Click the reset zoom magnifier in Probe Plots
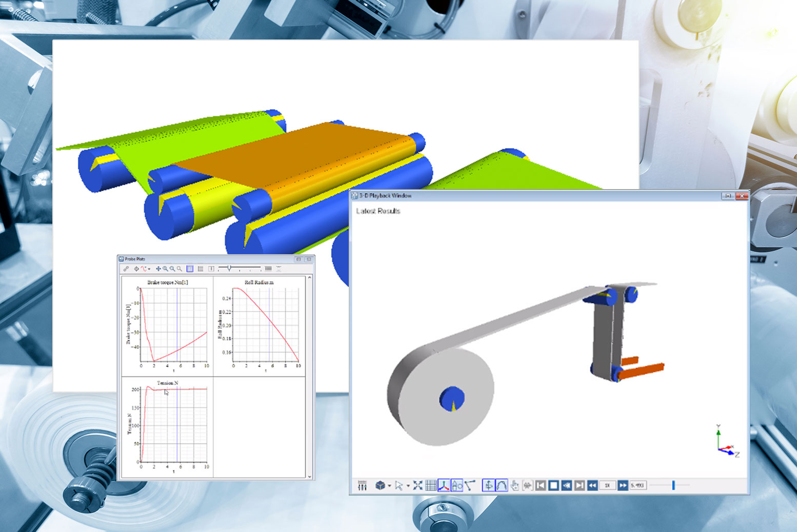The image size is (797, 532). [x=180, y=269]
